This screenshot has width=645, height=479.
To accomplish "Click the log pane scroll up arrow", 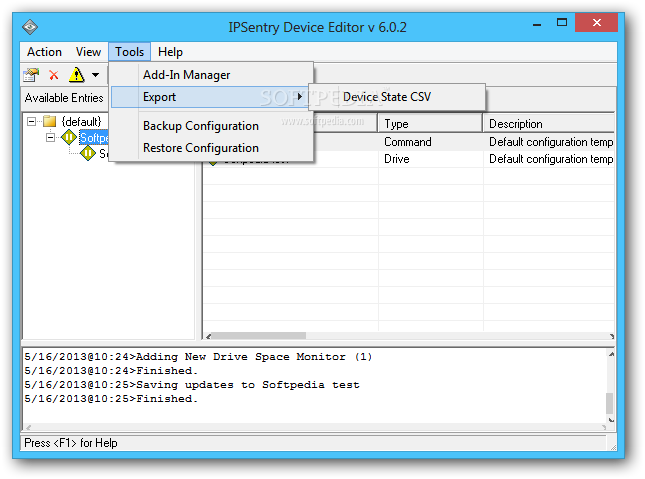I will (x=611, y=354).
